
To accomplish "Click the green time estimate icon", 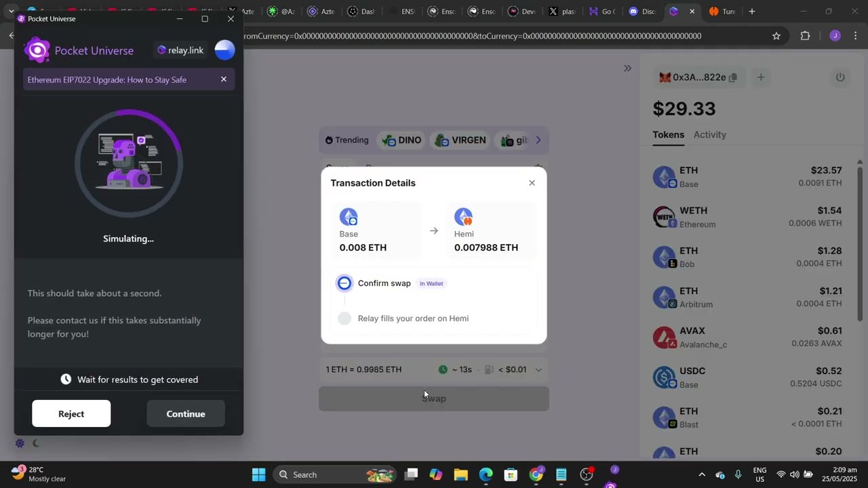I will pyautogui.click(x=443, y=369).
